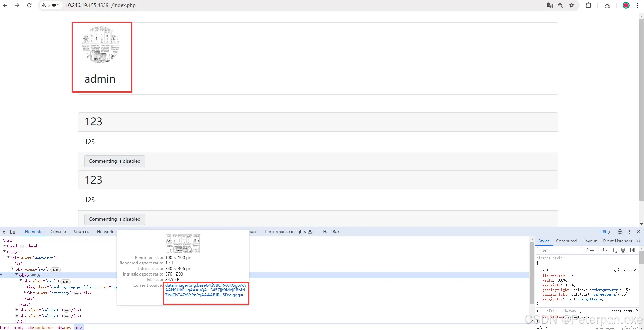Image resolution: width=644 pixels, height=330 pixels.
Task: Switch to the Elements tab
Action: (x=33, y=232)
